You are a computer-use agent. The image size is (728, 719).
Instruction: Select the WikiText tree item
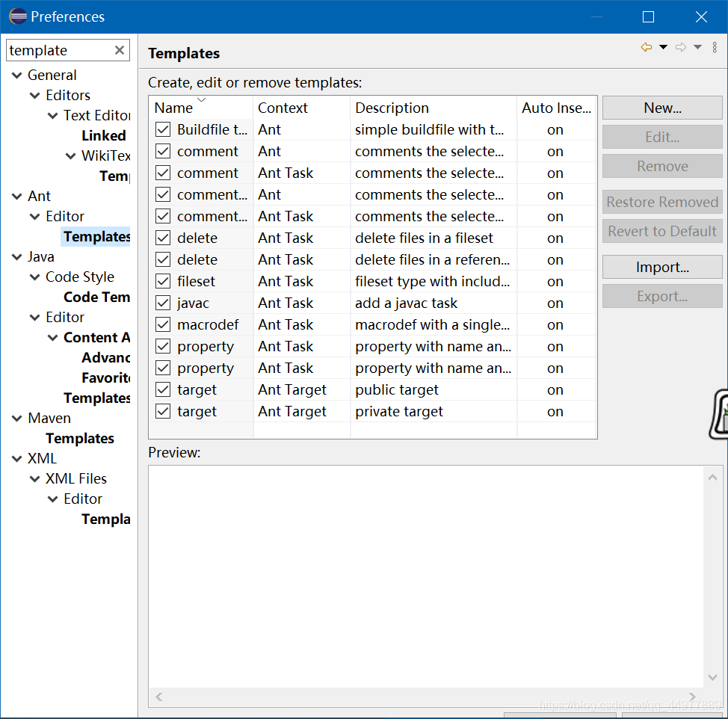(x=106, y=156)
